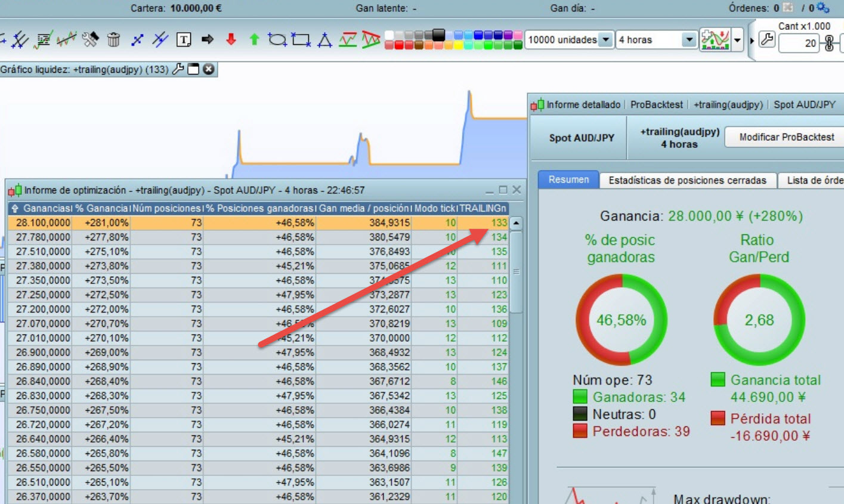Viewport: 844px width, 504px height.
Task: Select the black right arrow tool
Action: 208,40
